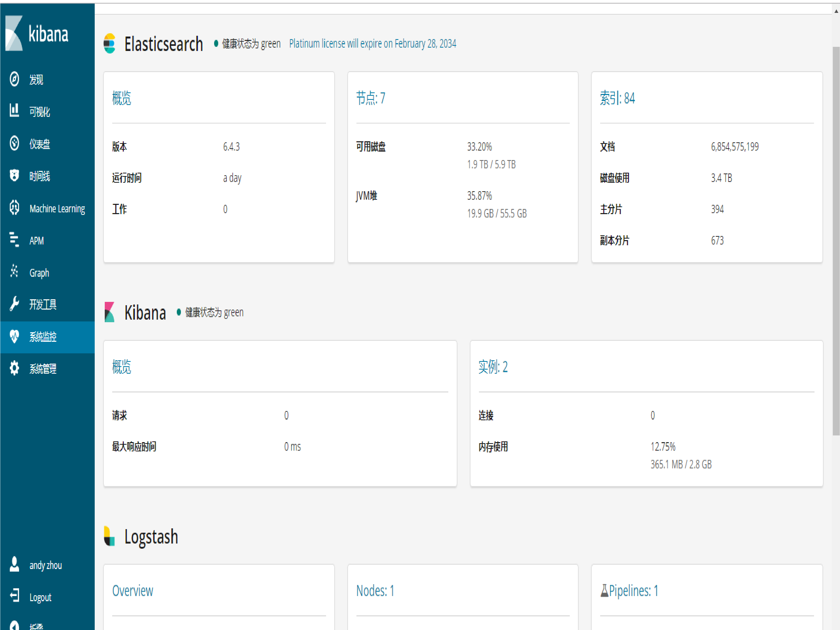Click heap text 19.9 GB / 55.5 GB
The height and width of the screenshot is (630, 840).
point(497,213)
